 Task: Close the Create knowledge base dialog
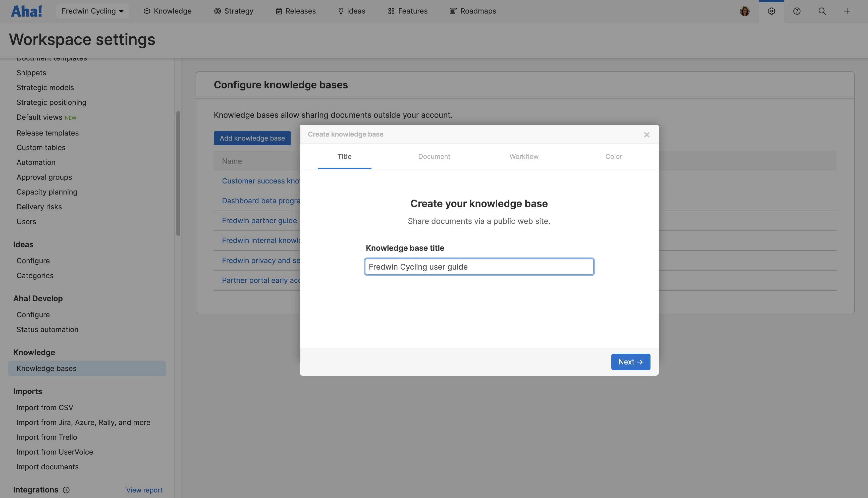click(x=646, y=135)
